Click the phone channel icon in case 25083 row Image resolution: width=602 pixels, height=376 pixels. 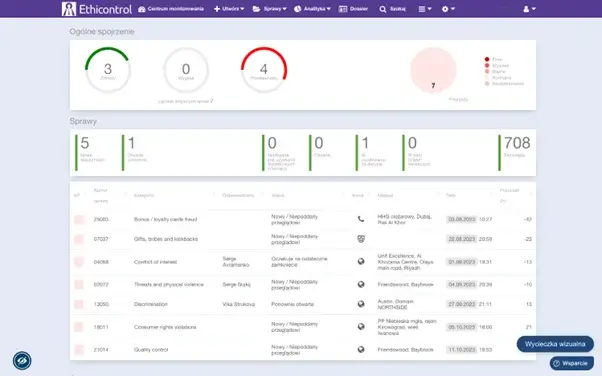pyautogui.click(x=361, y=219)
